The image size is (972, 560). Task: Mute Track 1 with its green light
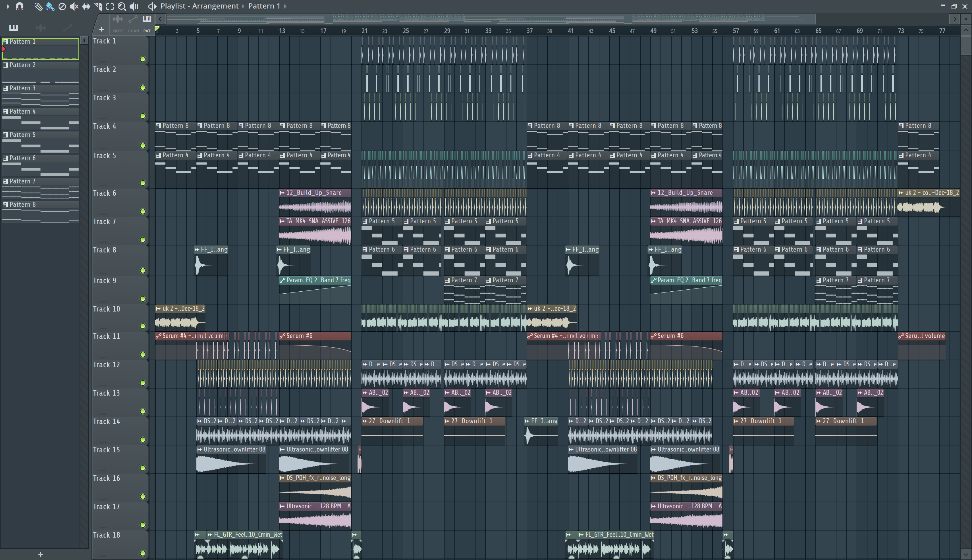(x=143, y=59)
